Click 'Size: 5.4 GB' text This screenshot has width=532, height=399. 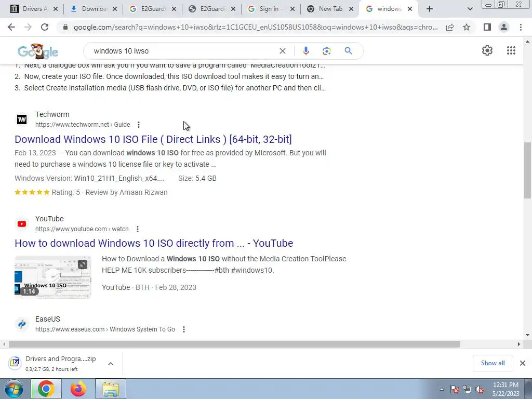(197, 178)
